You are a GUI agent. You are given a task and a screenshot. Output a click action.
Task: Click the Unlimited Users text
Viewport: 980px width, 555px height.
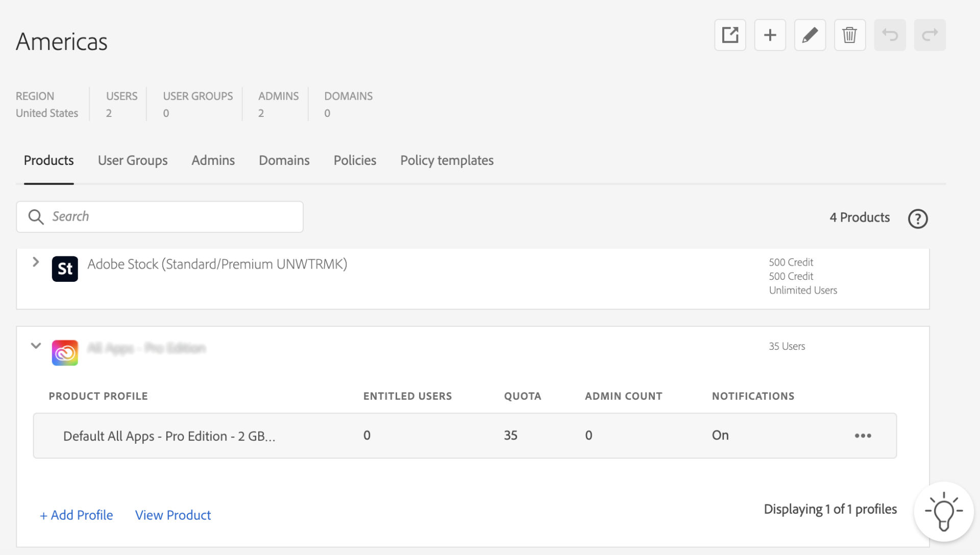(x=803, y=290)
